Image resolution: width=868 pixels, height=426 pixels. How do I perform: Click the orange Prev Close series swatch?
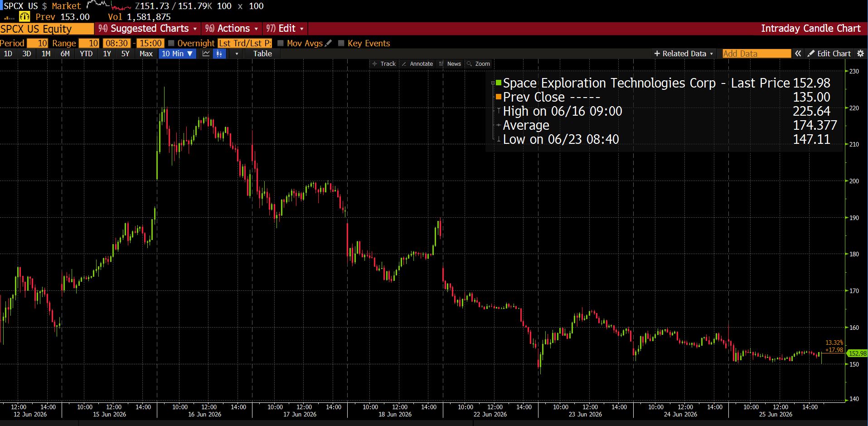click(499, 97)
